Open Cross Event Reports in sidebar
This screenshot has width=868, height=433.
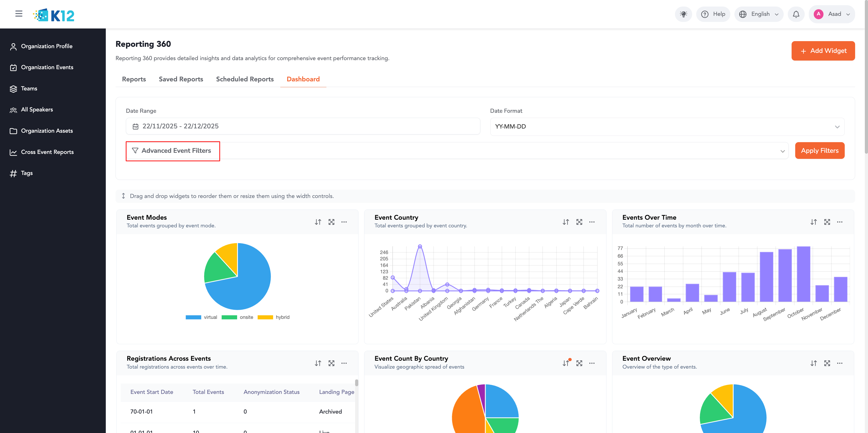tap(47, 152)
